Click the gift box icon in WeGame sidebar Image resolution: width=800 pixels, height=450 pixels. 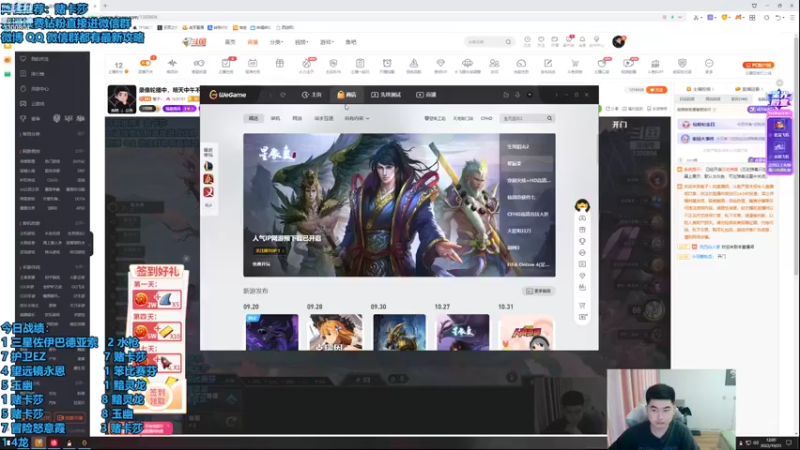click(x=582, y=230)
